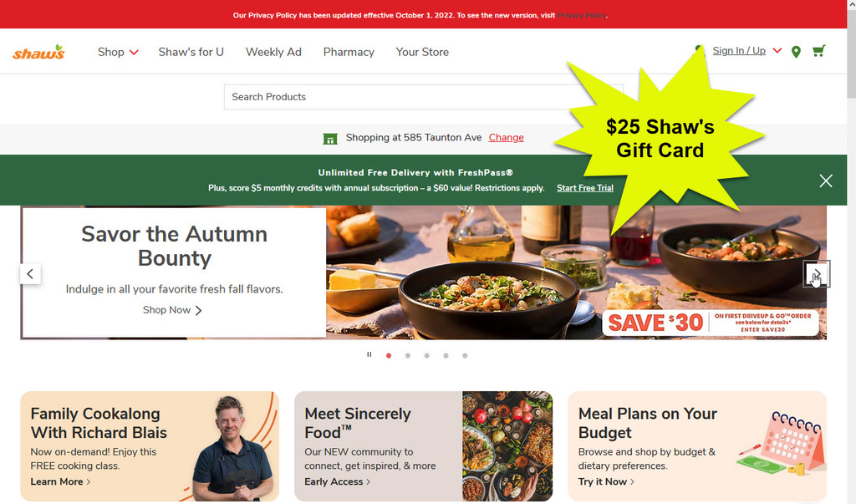
Task: Expand the Sign In / Up chevron
Action: pos(777,51)
